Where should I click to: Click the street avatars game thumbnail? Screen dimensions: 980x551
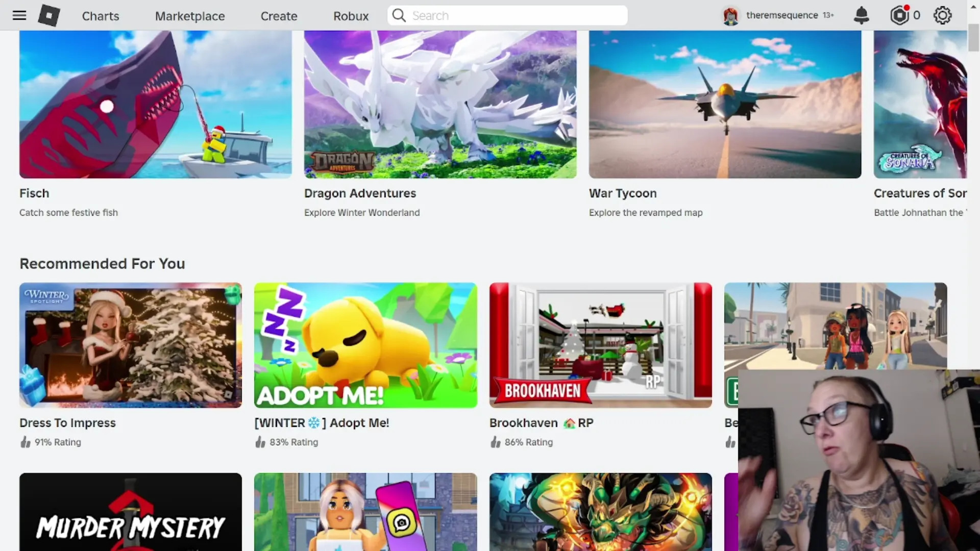click(x=836, y=326)
